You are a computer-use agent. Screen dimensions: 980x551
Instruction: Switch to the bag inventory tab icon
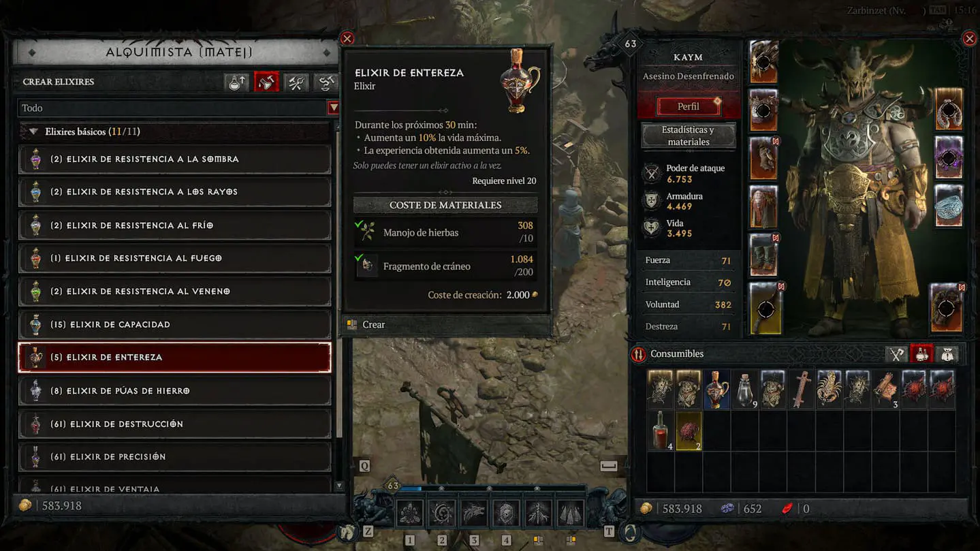[x=947, y=354]
